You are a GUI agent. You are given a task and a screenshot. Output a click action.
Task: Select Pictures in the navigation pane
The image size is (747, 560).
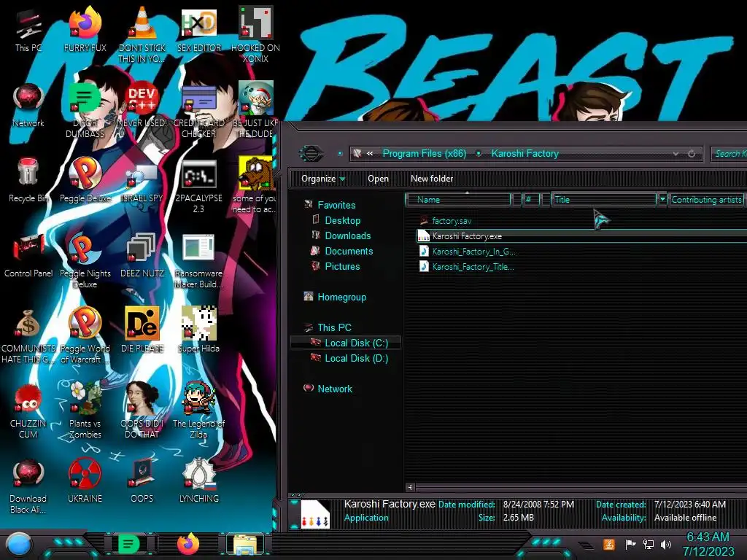click(x=342, y=266)
